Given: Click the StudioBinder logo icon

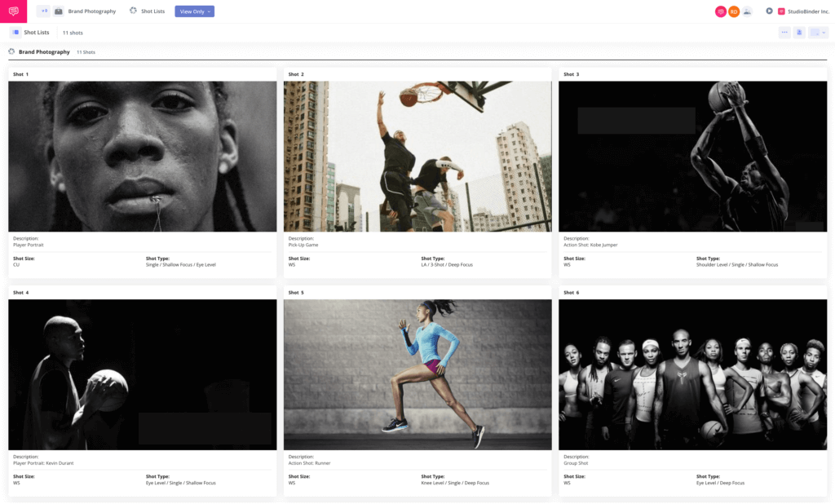Looking at the screenshot, I should [12, 11].
